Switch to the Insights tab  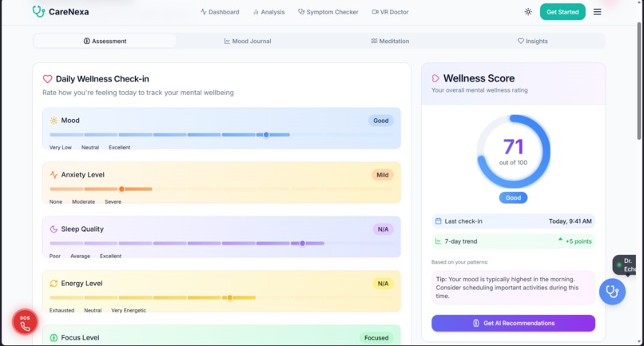(532, 41)
